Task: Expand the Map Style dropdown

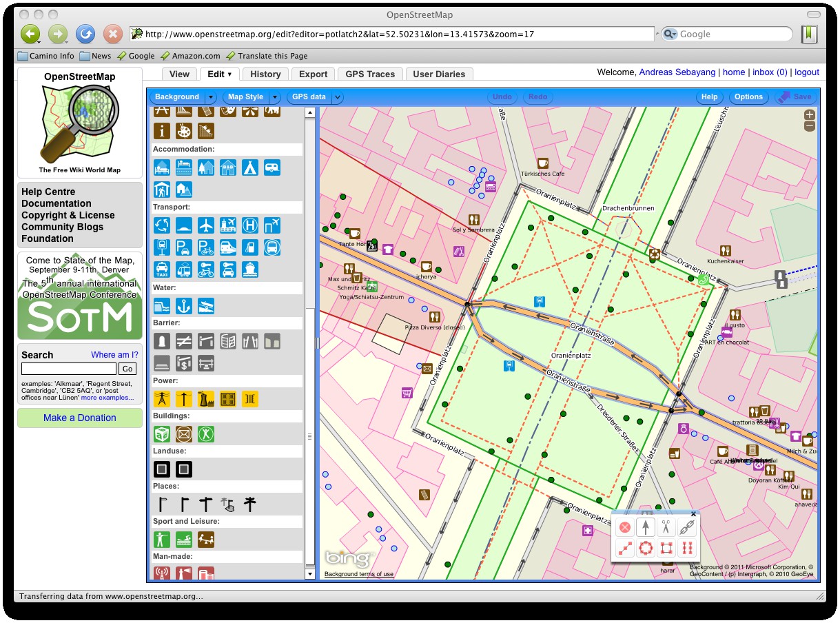Action: (275, 97)
